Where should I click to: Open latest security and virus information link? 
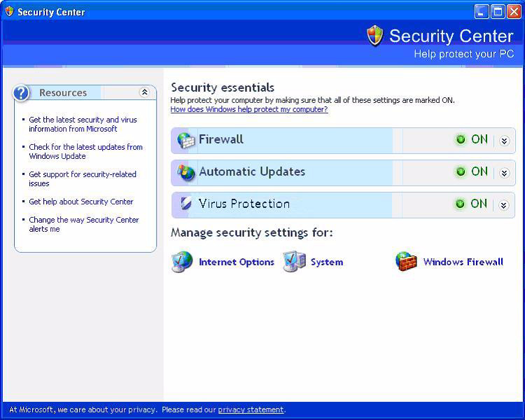point(83,125)
